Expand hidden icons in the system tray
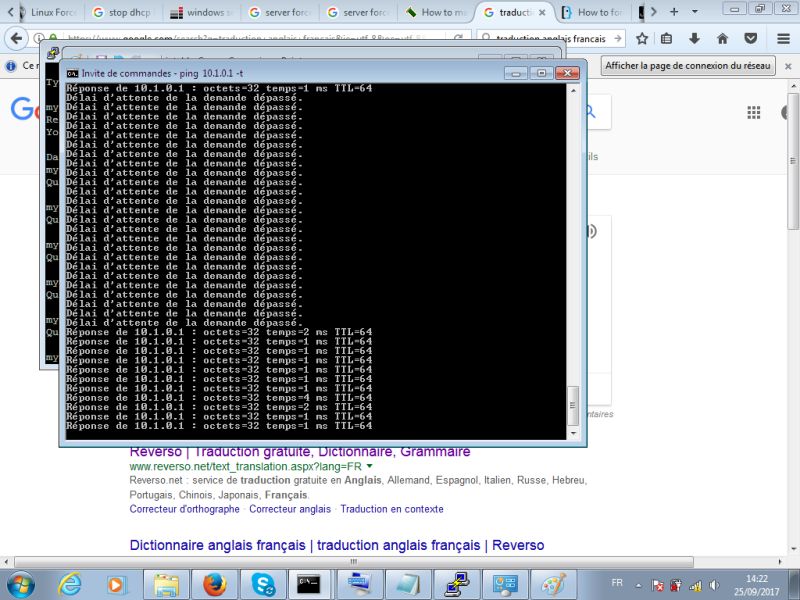This screenshot has width=800, height=600. 638,583
